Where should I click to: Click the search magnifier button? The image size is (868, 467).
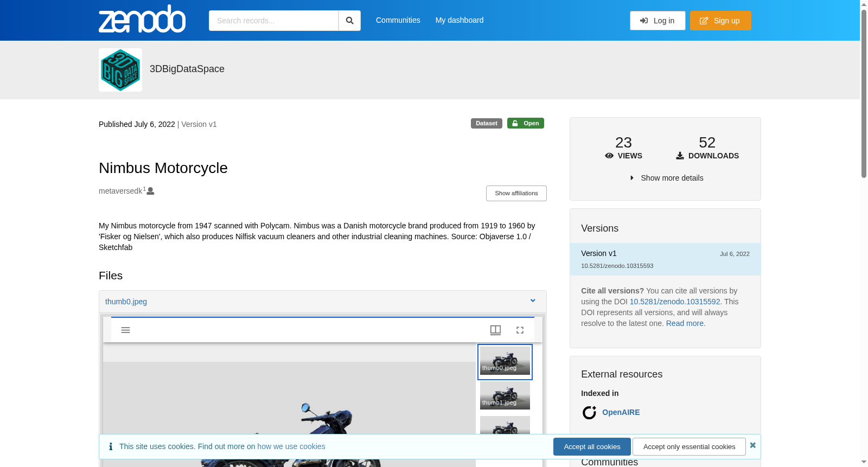coord(350,21)
